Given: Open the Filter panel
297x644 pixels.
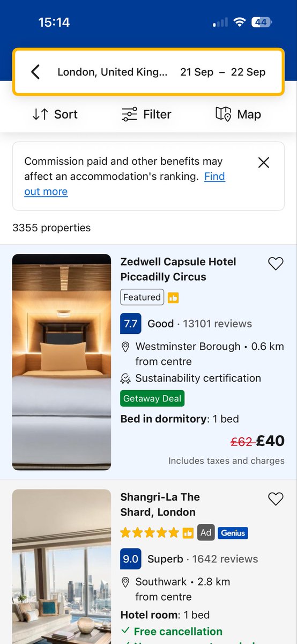Looking at the screenshot, I should tap(146, 114).
